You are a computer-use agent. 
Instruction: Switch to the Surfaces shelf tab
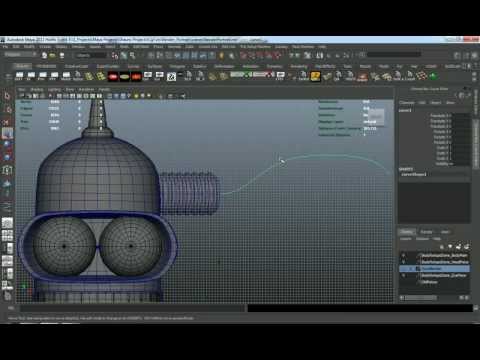tap(155, 66)
